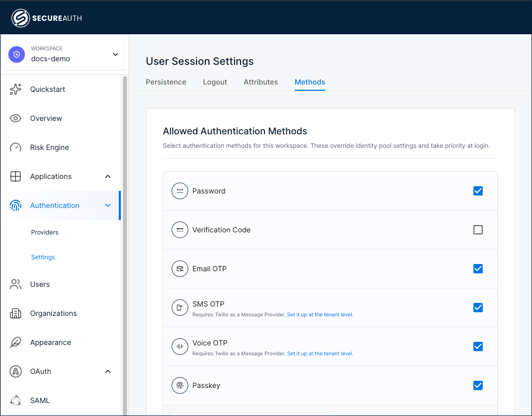Click the SAML triangle icon
Screen dimensions: 532x416
coord(16,400)
